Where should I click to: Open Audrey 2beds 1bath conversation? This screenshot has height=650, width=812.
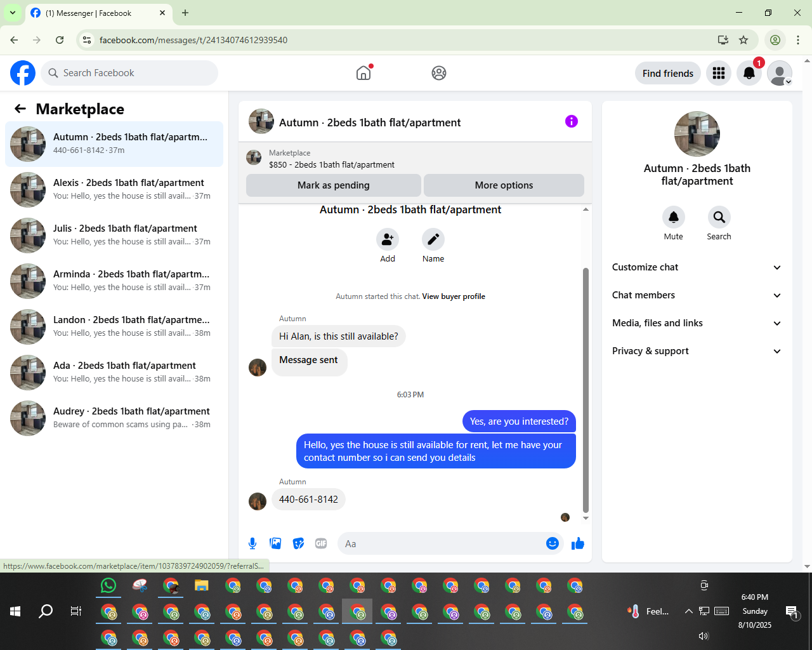114,418
